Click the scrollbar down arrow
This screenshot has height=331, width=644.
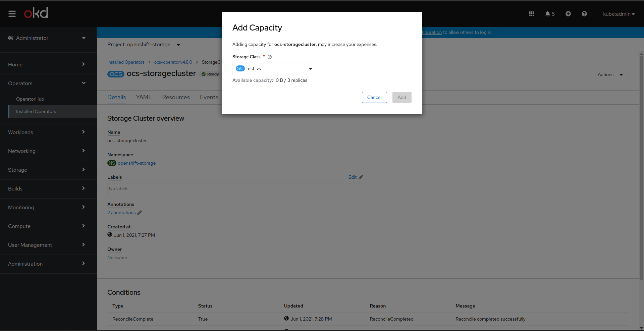coord(641,328)
